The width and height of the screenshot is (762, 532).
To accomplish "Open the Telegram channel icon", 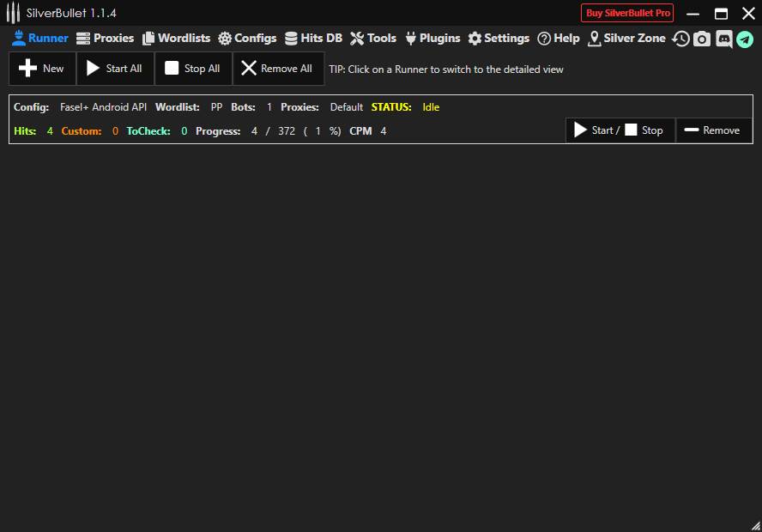I will point(745,39).
